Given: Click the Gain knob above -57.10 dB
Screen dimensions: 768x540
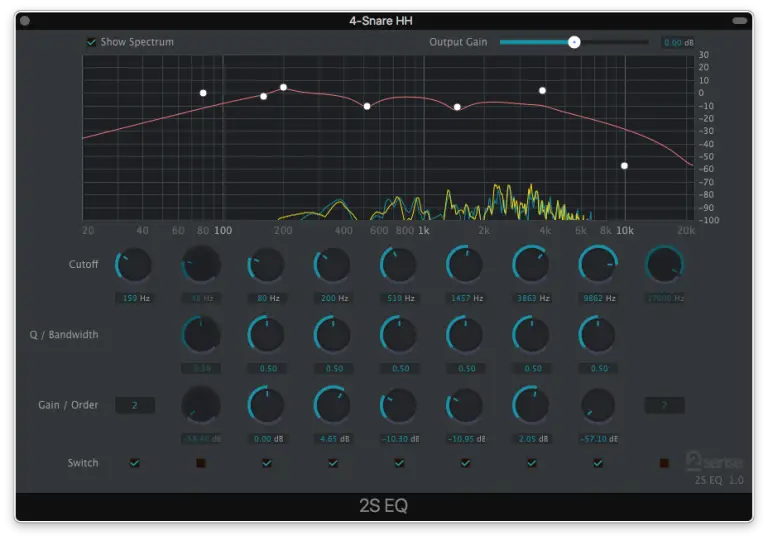Looking at the screenshot, I should coord(598,406).
